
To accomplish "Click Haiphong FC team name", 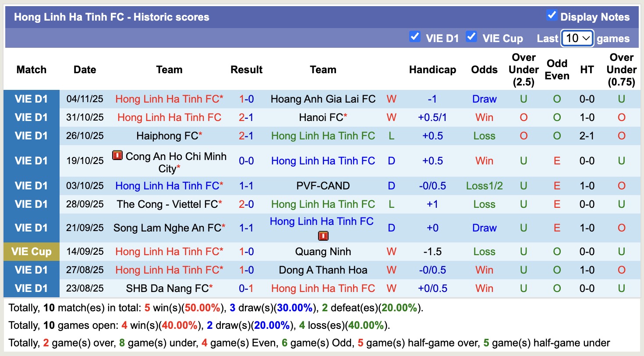I will [x=167, y=136].
